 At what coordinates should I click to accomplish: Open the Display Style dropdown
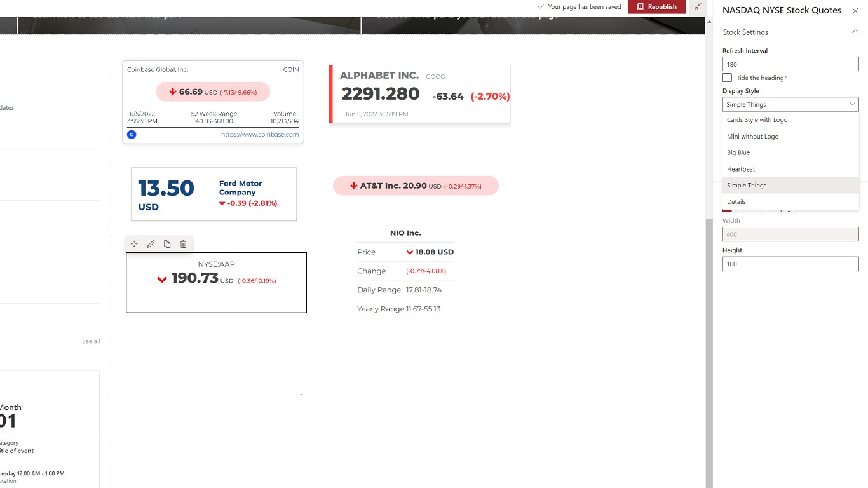coord(790,104)
